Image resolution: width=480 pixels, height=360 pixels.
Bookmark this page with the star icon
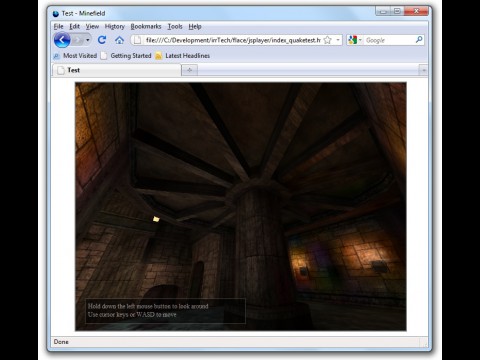pyautogui.click(x=328, y=40)
